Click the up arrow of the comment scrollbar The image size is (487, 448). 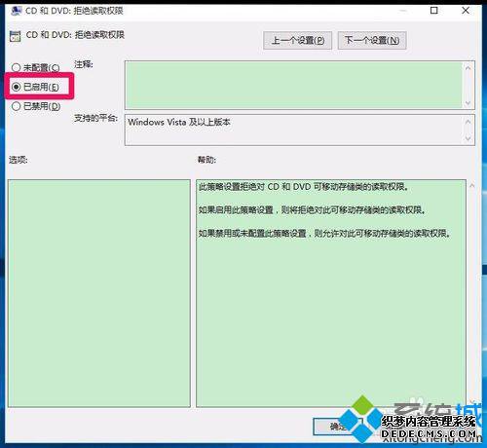coord(468,68)
